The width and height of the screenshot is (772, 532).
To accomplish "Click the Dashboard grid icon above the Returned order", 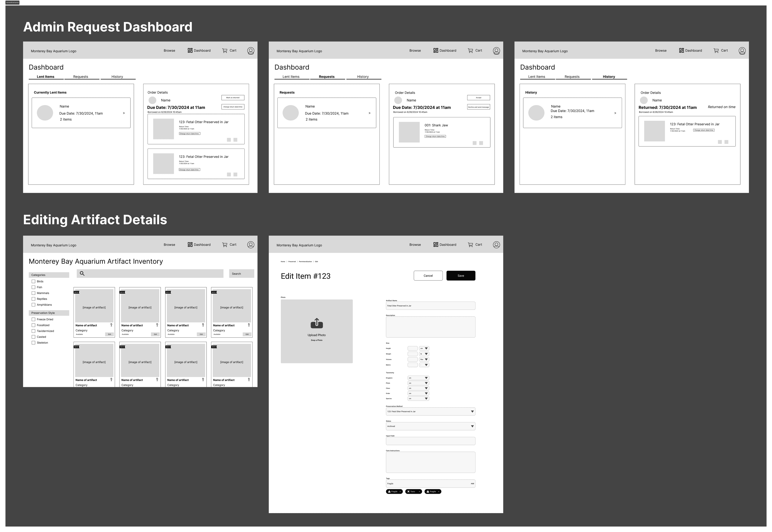I will pos(681,51).
